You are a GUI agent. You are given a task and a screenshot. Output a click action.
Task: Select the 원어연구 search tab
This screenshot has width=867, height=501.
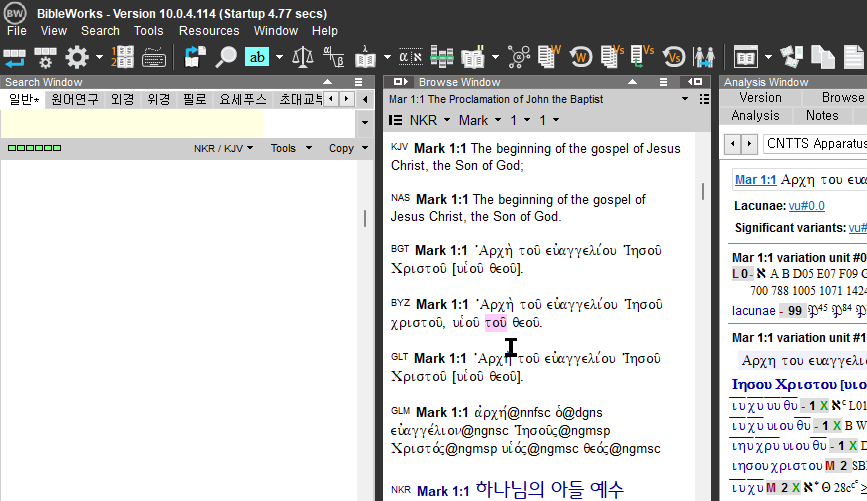pyautogui.click(x=75, y=100)
